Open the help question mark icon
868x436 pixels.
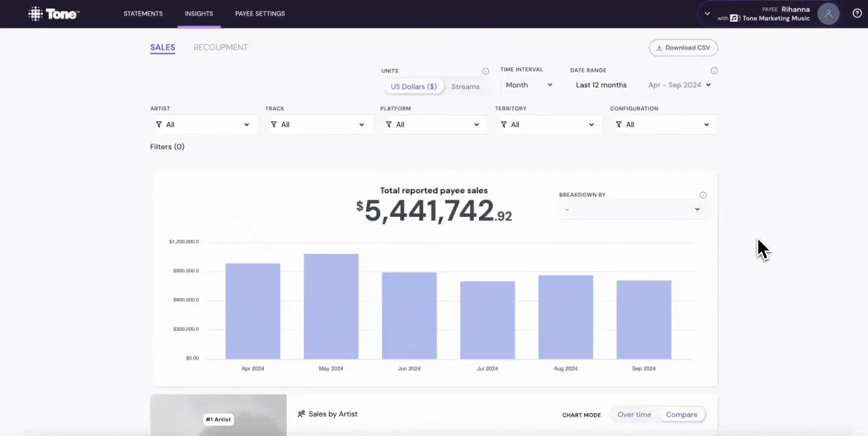(857, 13)
